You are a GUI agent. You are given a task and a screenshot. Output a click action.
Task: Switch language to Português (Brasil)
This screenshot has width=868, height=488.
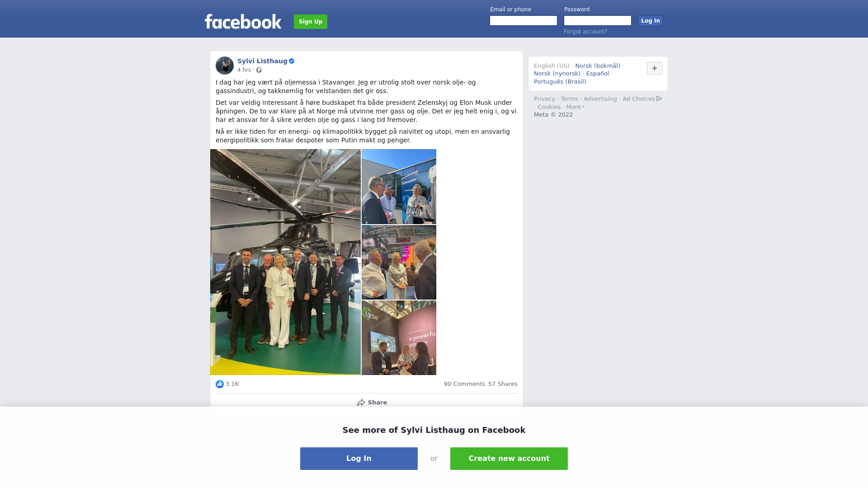pos(560,82)
